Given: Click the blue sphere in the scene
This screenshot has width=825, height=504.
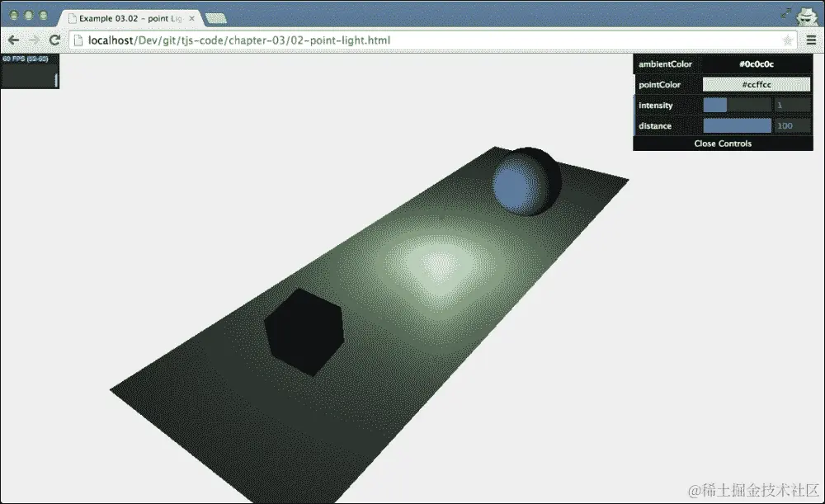Looking at the screenshot, I should coord(526,182).
